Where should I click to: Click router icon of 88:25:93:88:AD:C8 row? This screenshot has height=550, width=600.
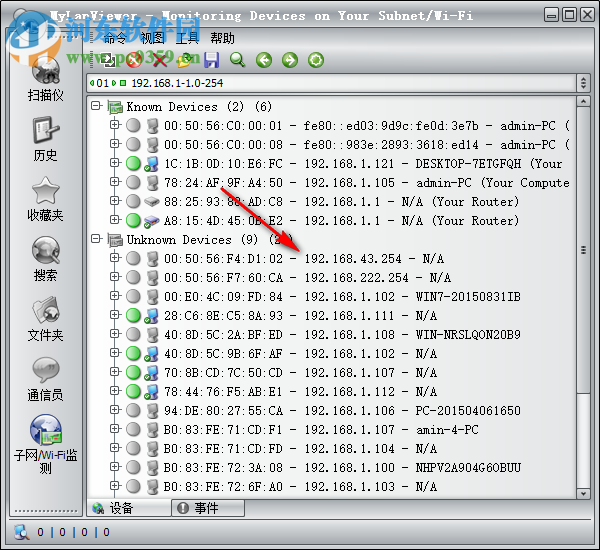click(x=152, y=202)
